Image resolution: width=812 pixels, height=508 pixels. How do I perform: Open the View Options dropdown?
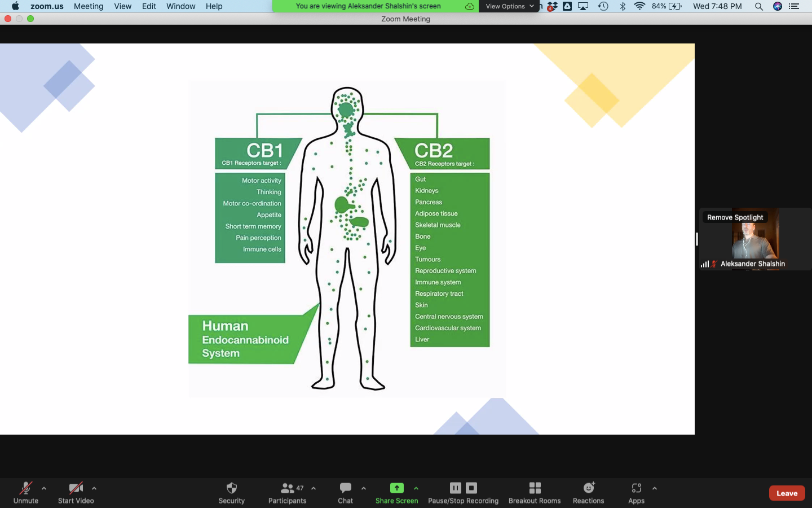pyautogui.click(x=509, y=6)
